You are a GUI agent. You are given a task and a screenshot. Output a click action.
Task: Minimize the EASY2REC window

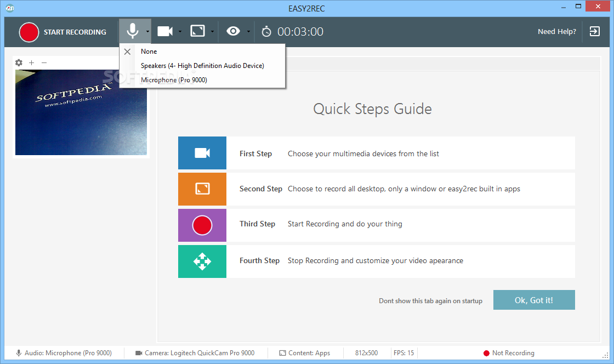(x=564, y=7)
